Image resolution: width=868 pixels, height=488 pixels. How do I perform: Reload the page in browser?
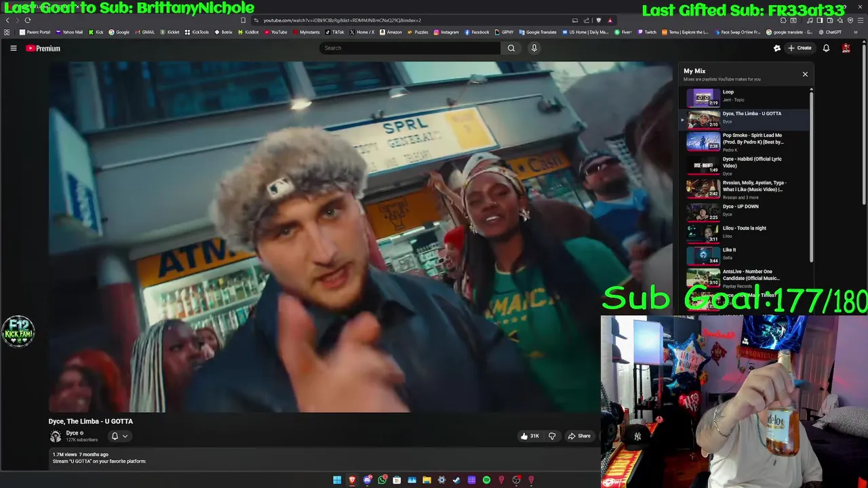27,20
